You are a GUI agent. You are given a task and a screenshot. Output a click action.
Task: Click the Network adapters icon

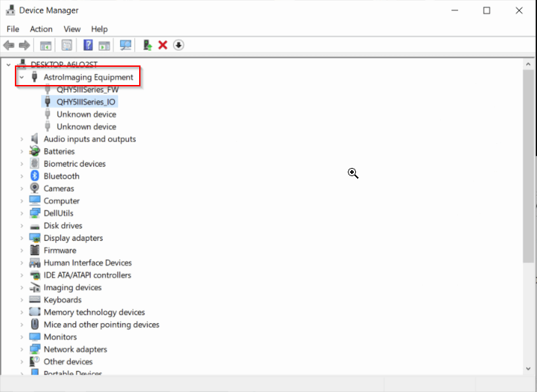click(x=34, y=349)
